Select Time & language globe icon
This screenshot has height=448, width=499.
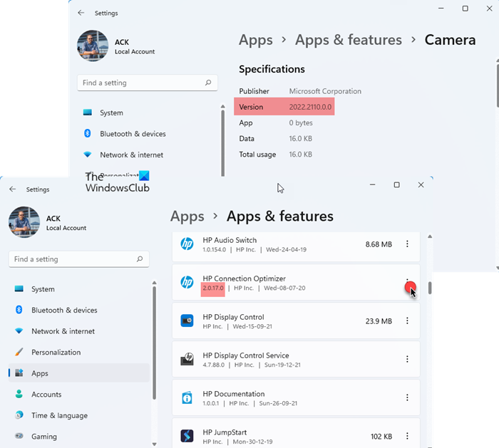[19, 415]
